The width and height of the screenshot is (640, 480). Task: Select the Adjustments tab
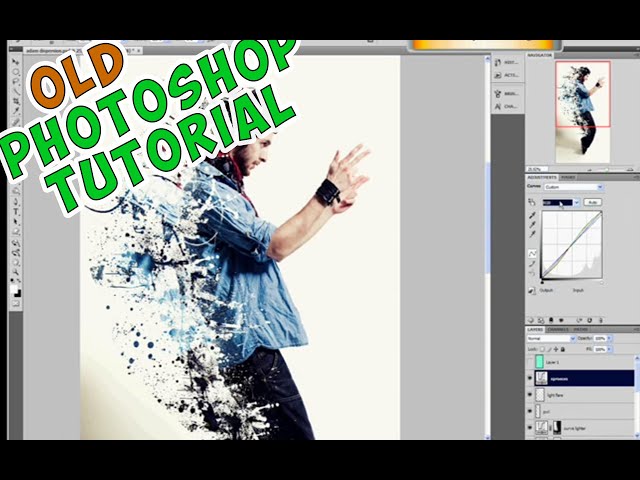point(542,178)
